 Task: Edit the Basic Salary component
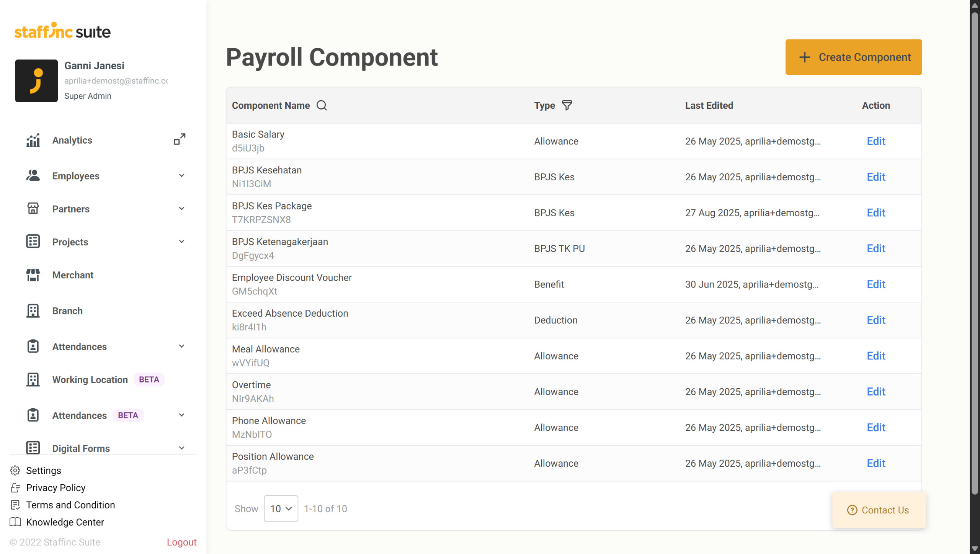(876, 141)
